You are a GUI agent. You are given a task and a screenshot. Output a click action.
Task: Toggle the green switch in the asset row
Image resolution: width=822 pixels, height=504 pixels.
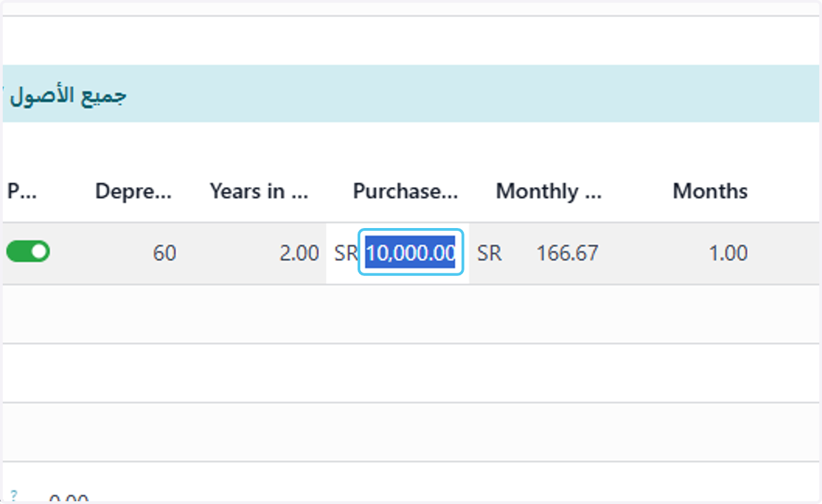pos(28,252)
